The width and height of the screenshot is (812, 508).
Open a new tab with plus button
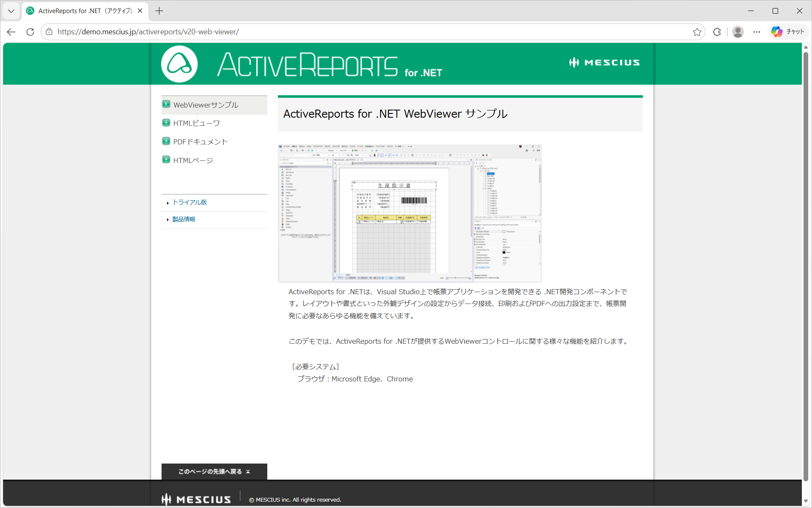[159, 11]
